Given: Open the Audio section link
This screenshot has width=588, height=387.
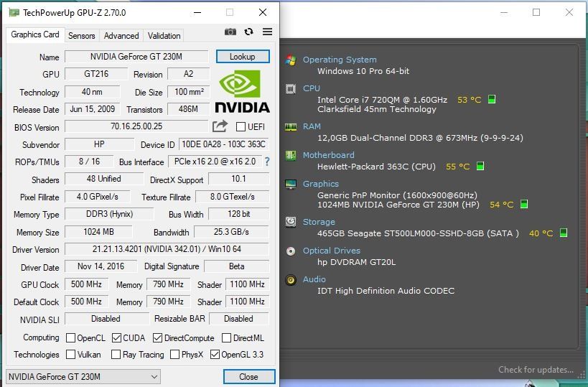Looking at the screenshot, I should pos(314,279).
